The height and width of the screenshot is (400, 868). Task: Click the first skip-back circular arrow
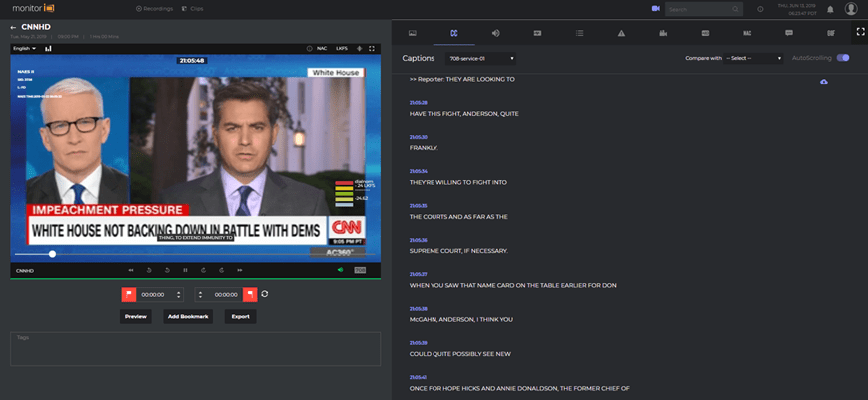click(x=149, y=270)
